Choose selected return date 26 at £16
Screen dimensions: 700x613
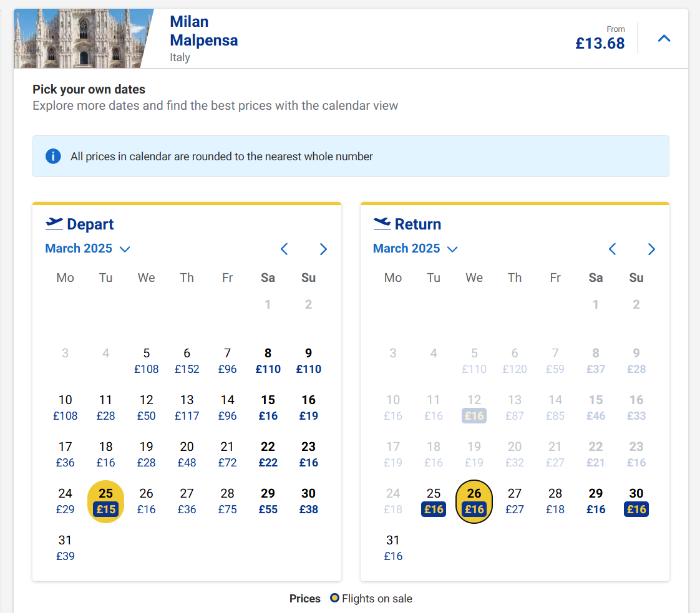[x=474, y=501]
